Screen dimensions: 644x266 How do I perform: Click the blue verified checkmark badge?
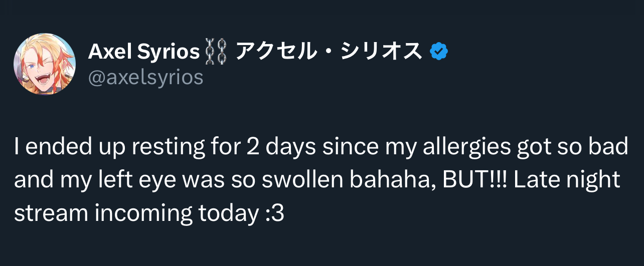coord(439,51)
